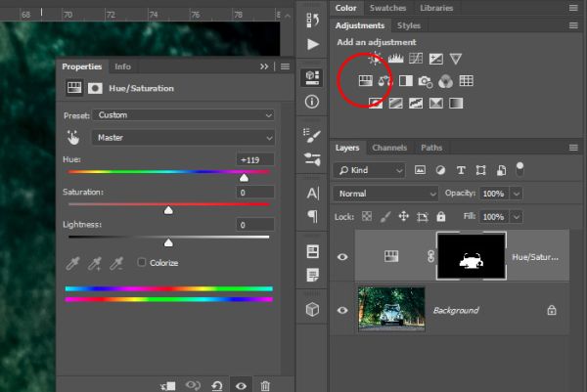587x392 pixels.
Task: Toggle lock all padlock
Action: [441, 217]
